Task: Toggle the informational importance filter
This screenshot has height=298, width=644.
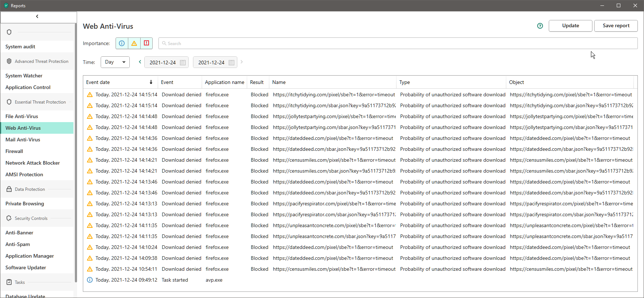Action: point(122,43)
